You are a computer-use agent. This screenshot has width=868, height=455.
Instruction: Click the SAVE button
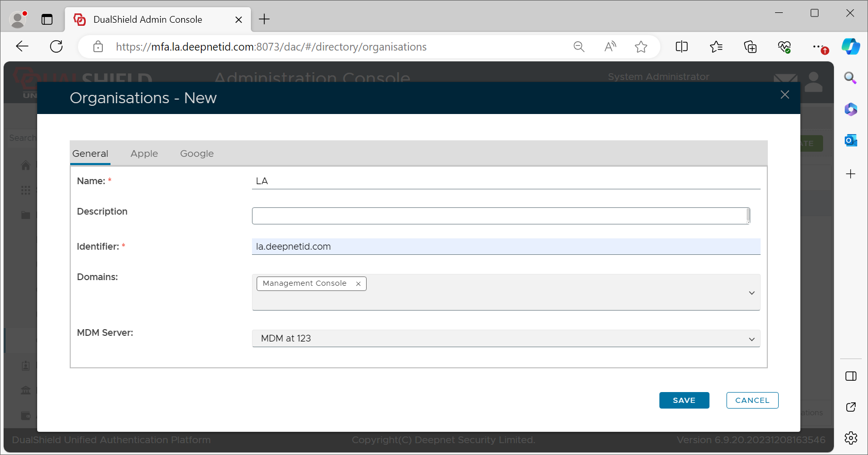[684, 400]
